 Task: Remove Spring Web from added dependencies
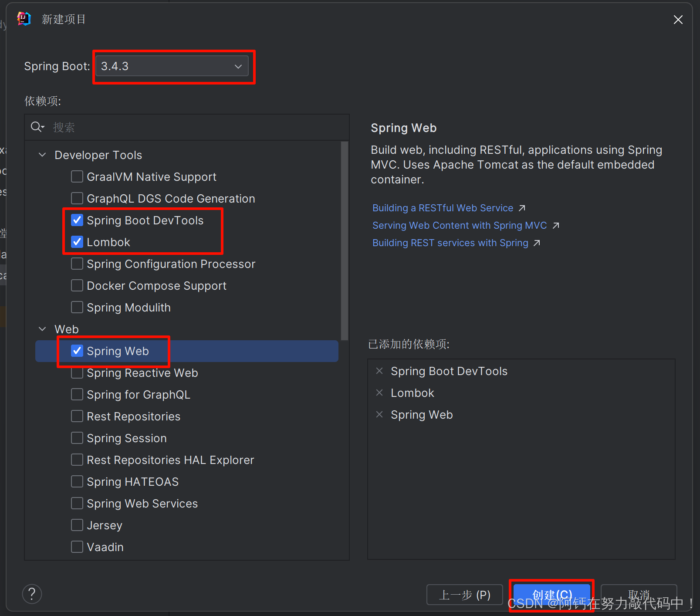pyautogui.click(x=379, y=414)
